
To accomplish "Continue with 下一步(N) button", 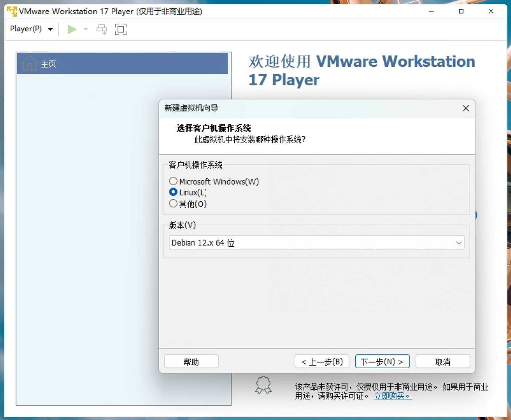I will click(382, 362).
